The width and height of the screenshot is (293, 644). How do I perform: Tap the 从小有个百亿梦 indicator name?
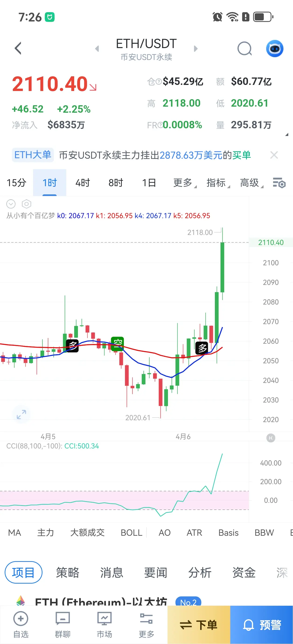point(31,216)
